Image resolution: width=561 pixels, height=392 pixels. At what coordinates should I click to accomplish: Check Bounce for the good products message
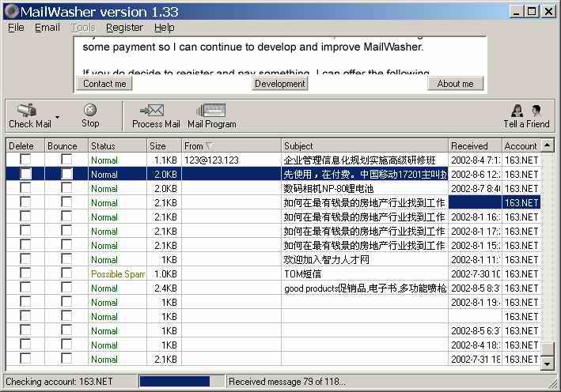pyautogui.click(x=66, y=288)
